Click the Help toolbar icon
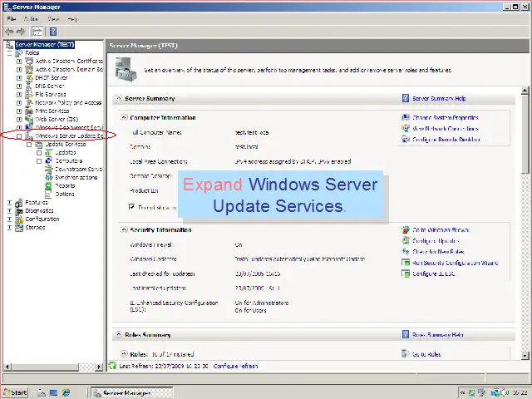This screenshot has height=399, width=532. (53, 32)
